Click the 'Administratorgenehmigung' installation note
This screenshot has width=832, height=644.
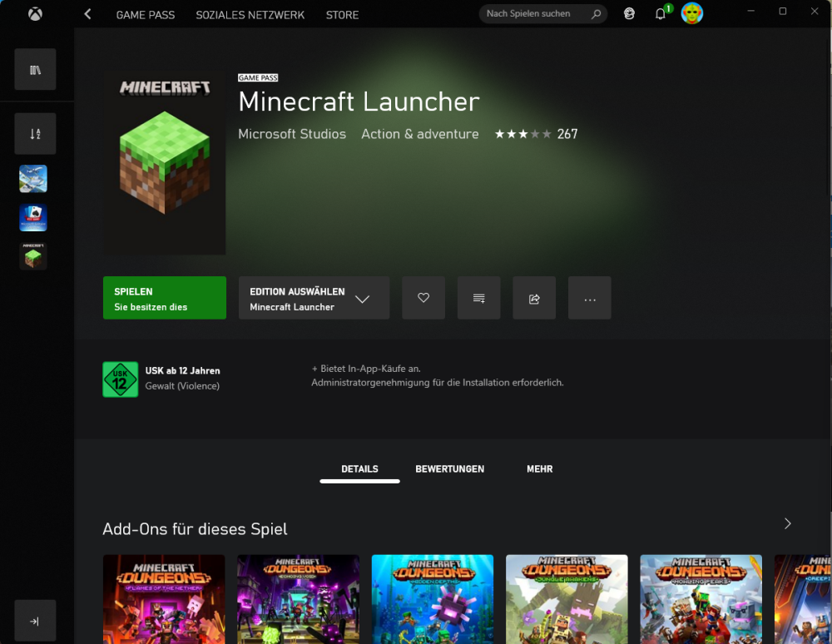tap(438, 383)
